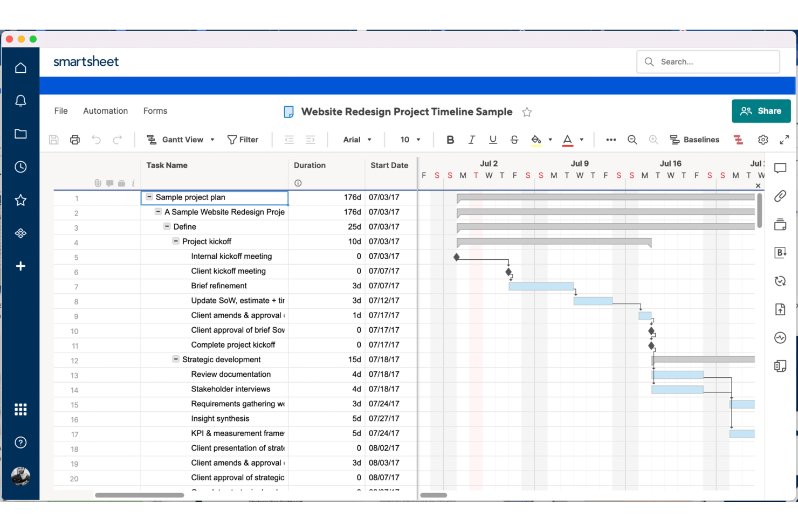Click the Baselines button

pos(694,140)
